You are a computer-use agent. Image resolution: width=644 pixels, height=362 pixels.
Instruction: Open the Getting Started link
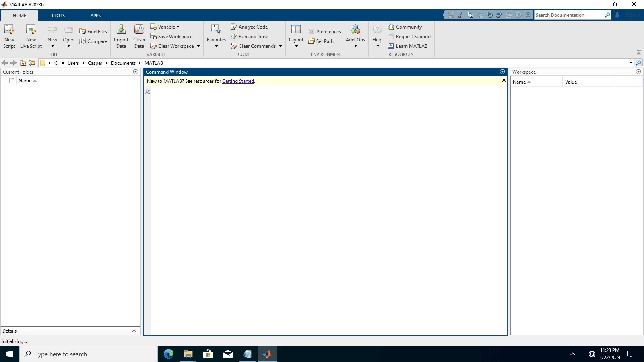tap(238, 81)
